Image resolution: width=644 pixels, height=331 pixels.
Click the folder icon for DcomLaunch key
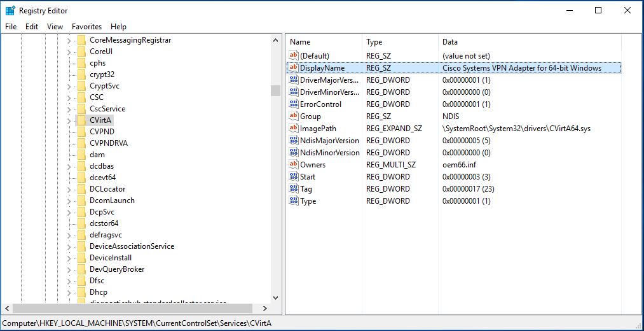pyautogui.click(x=81, y=201)
